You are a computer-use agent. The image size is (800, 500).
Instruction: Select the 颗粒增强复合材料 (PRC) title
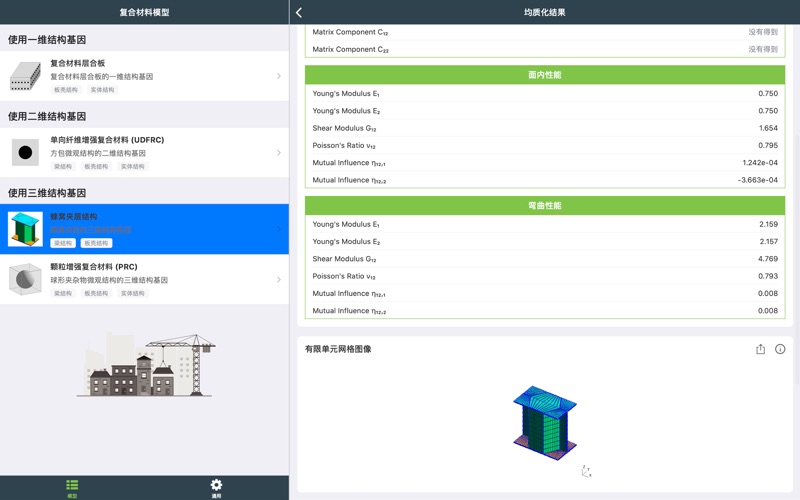94,267
